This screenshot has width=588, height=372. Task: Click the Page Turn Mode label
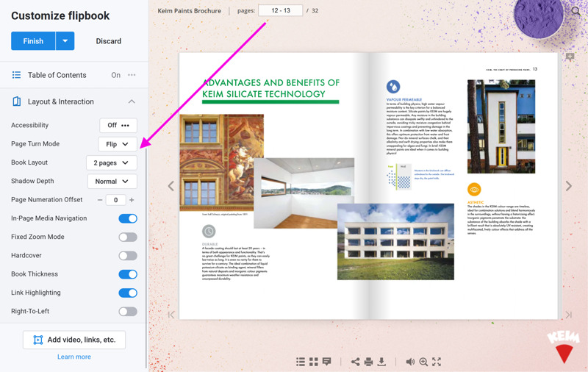35,144
